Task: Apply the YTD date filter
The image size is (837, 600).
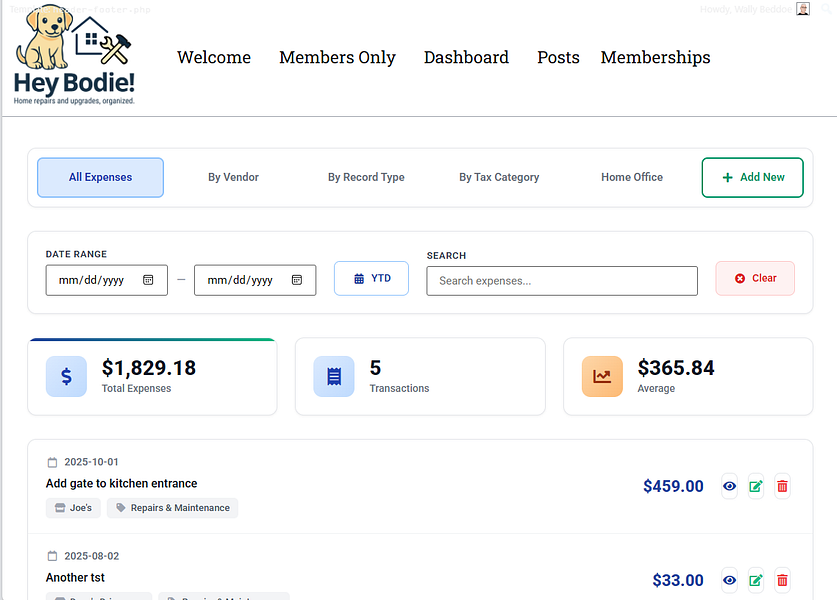Action: [x=372, y=278]
